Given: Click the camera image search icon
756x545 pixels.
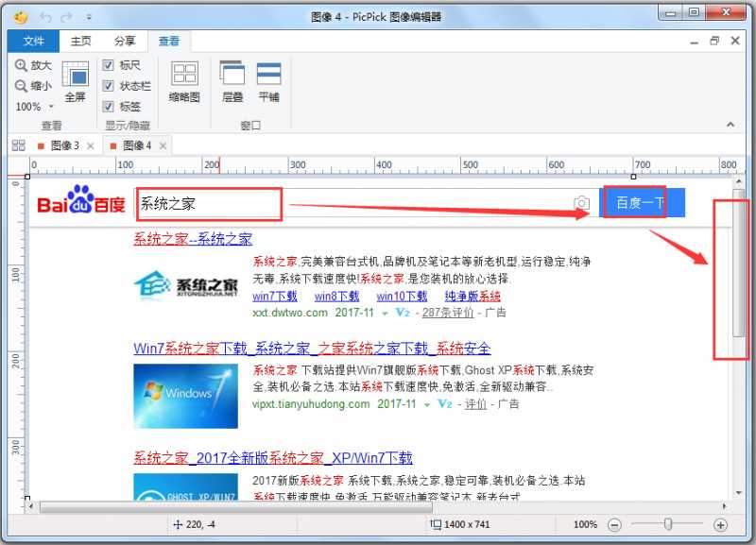Looking at the screenshot, I should tap(581, 203).
